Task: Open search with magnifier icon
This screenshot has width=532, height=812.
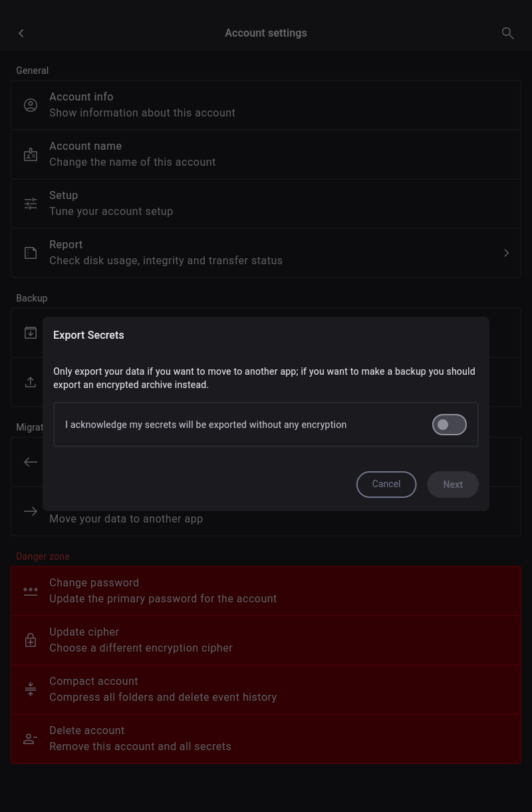Action: tap(507, 33)
